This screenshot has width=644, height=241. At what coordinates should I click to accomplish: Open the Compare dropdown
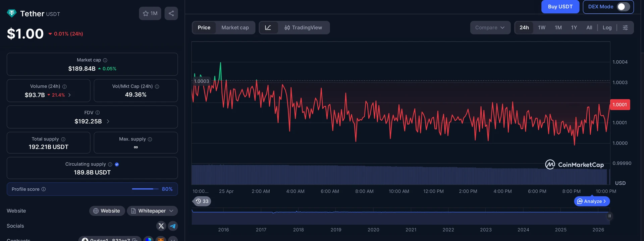coord(490,27)
